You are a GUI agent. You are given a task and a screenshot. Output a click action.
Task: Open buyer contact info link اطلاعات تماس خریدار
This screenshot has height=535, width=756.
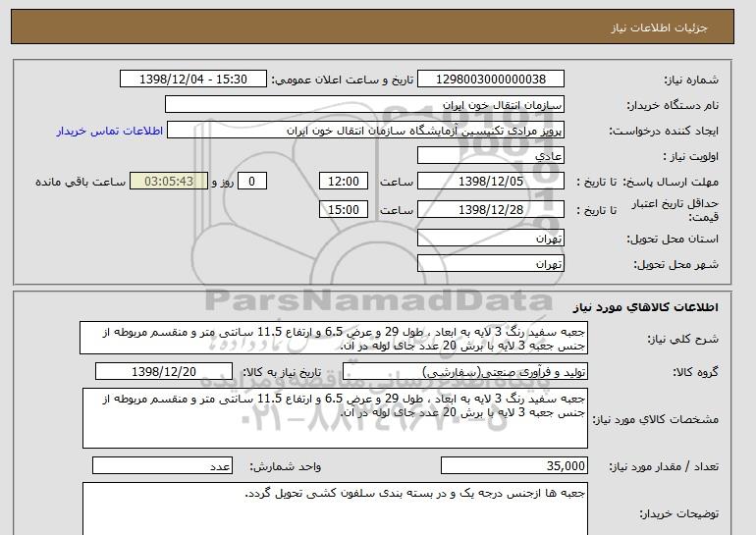[109, 131]
